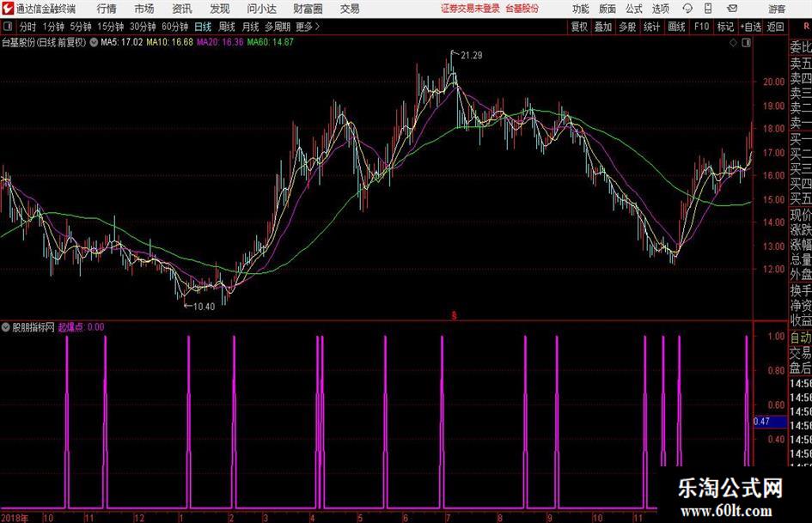The width and height of the screenshot is (812, 523).
Task: Open the customer service headset icon
Action: point(687,9)
